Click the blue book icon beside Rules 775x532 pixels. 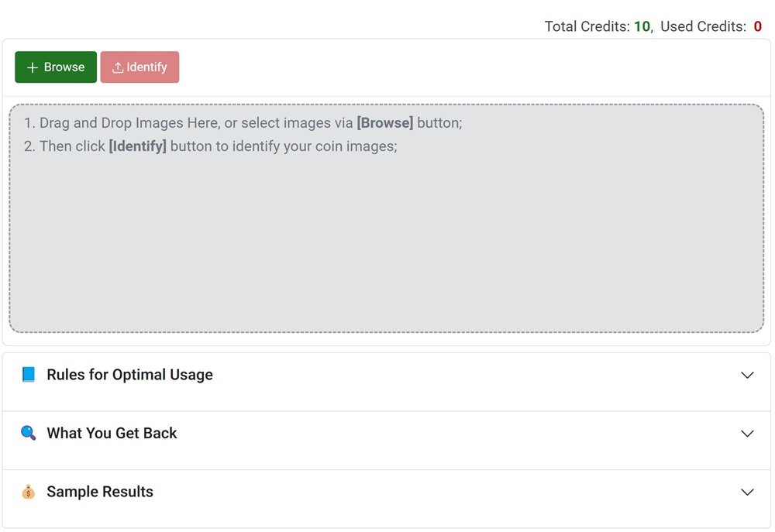[29, 375]
